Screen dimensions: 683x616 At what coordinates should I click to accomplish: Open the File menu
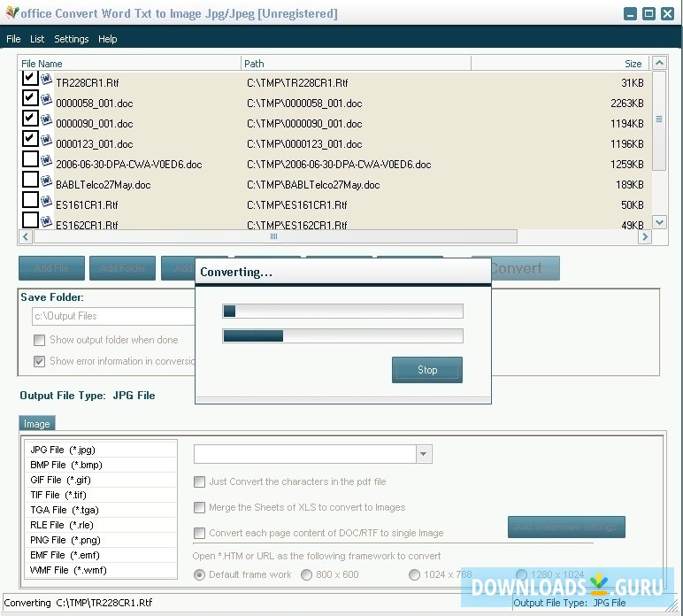[x=13, y=39]
